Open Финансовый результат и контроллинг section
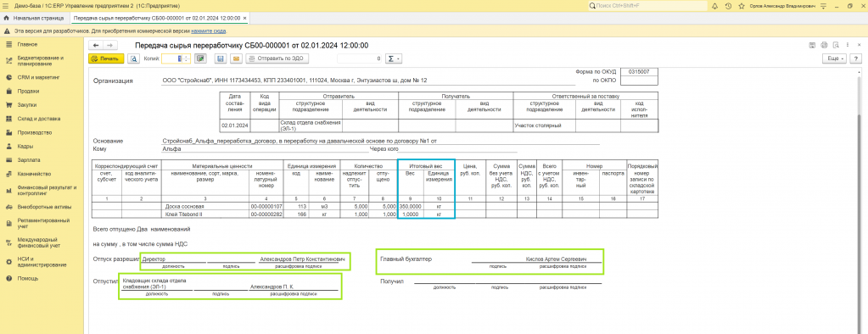Viewport: 868px width, 334px height. [46, 190]
